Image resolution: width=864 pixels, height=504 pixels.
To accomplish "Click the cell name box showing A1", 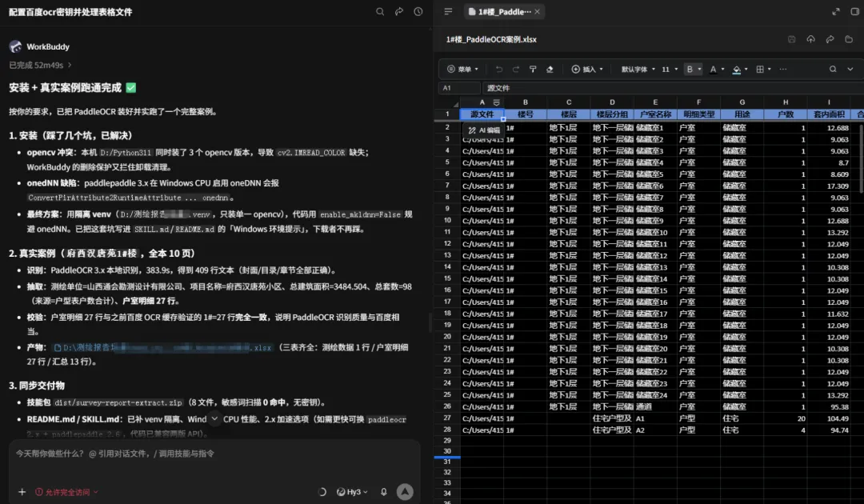I will pos(458,87).
